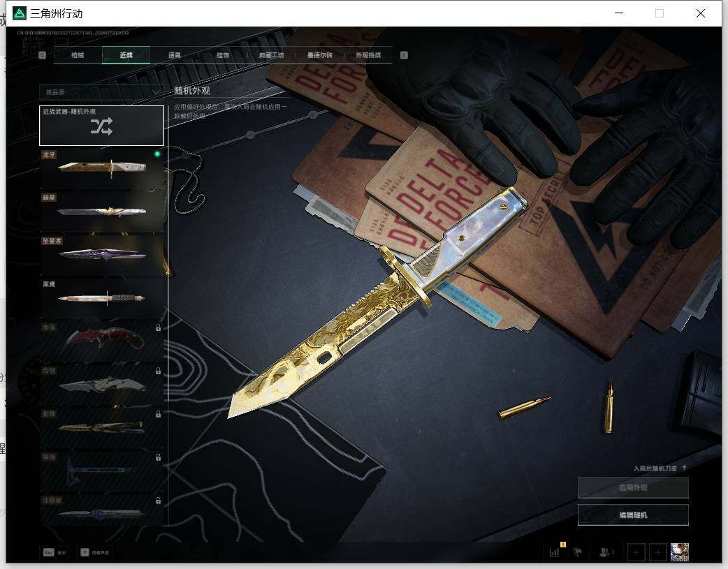This screenshot has height=569, width=728.
Task: Open the 挂饰 charms tab
Action: (x=223, y=55)
